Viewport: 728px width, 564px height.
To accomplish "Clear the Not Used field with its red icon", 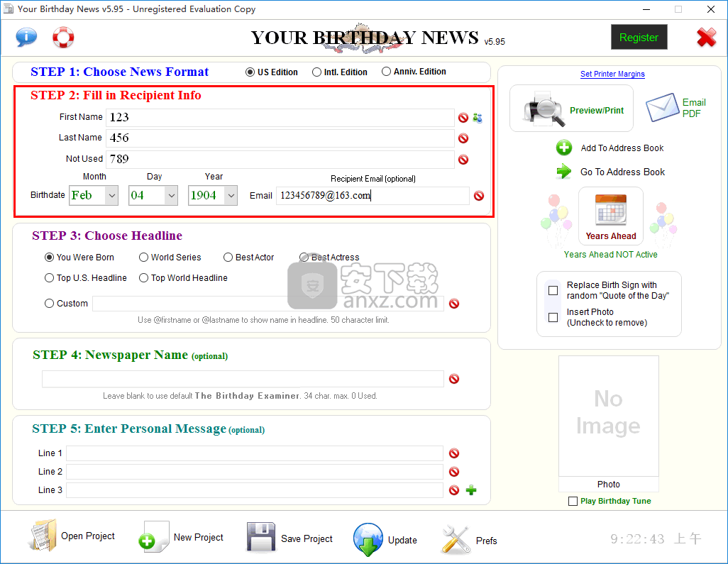I will point(463,160).
